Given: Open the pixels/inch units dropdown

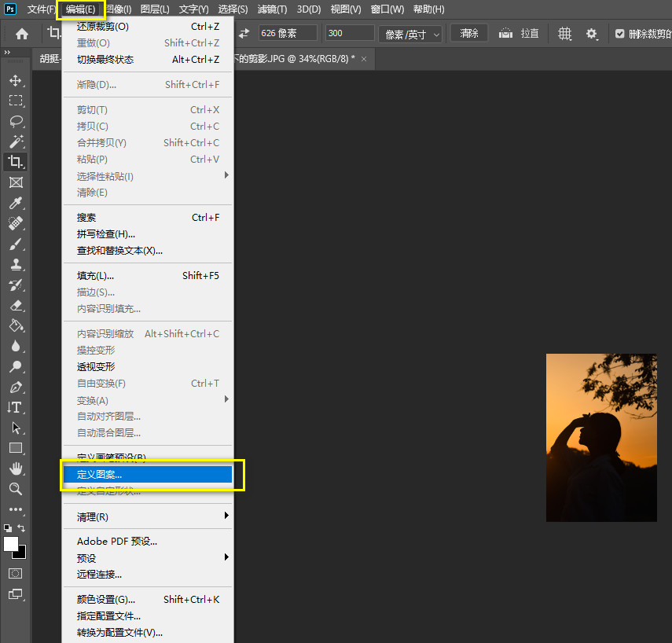Looking at the screenshot, I should [x=411, y=34].
